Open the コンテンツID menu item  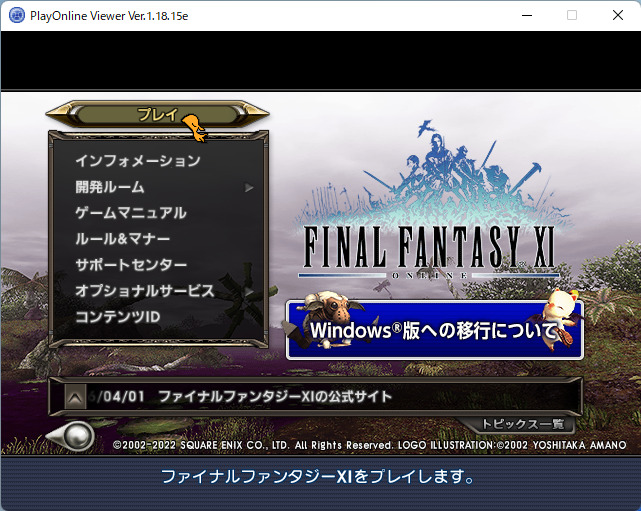click(x=118, y=317)
